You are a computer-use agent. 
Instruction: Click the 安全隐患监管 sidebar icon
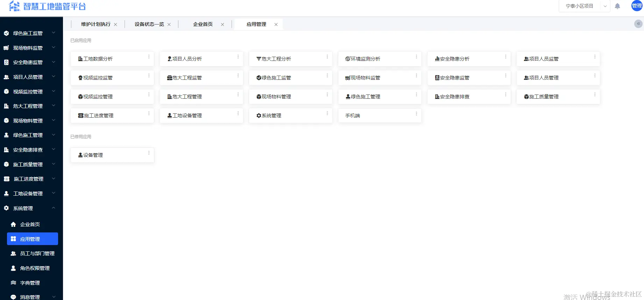6,62
